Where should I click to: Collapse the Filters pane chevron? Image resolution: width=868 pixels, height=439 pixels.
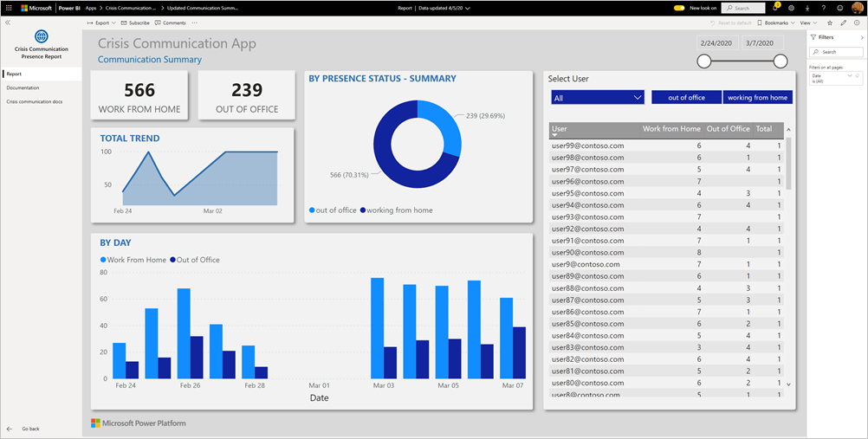coord(862,37)
